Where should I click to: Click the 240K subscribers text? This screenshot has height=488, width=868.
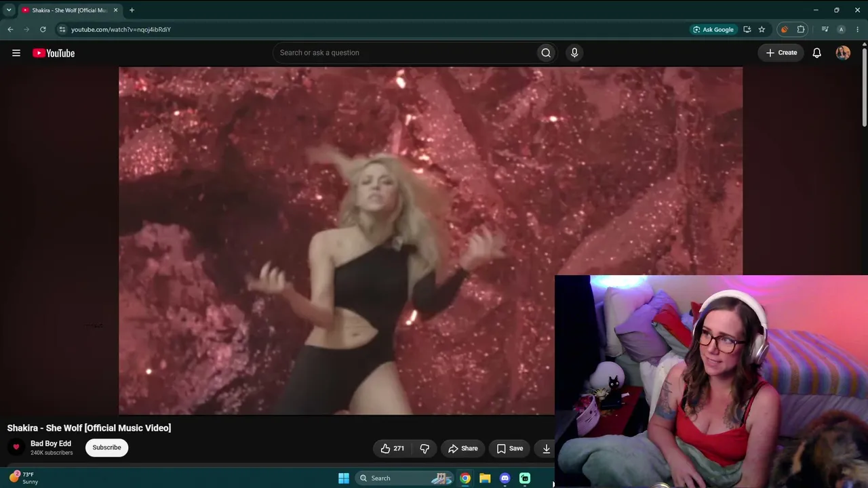click(52, 453)
